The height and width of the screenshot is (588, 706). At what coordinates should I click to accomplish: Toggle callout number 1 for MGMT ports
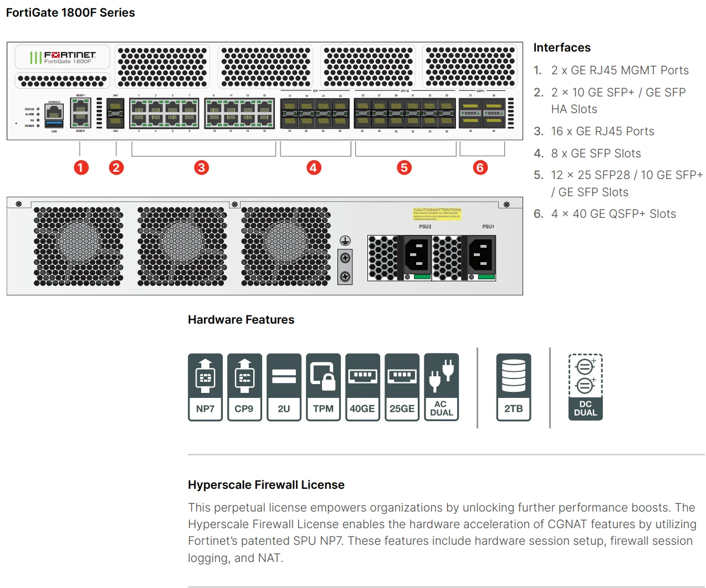81,167
